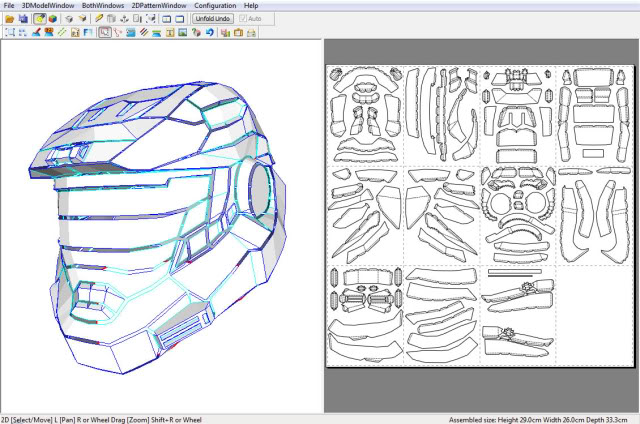
Task: Click the open folder icon
Action: click(9, 19)
